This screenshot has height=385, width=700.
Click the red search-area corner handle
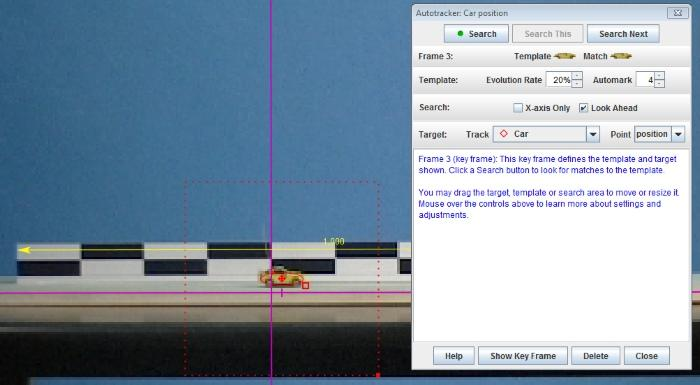pos(378,375)
